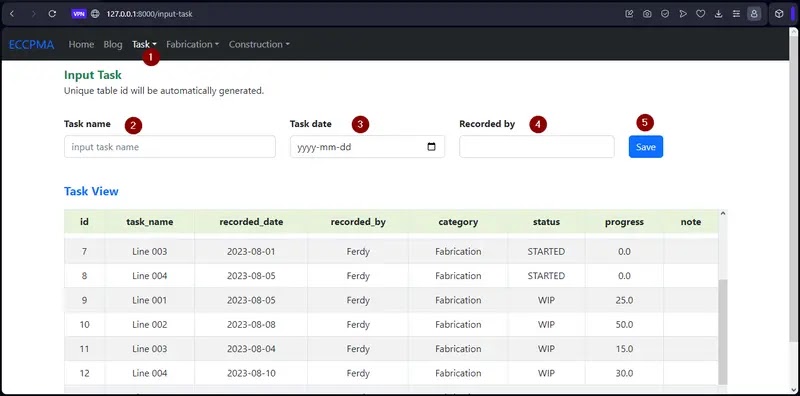Click the table scrollbar up arrow

[722, 213]
